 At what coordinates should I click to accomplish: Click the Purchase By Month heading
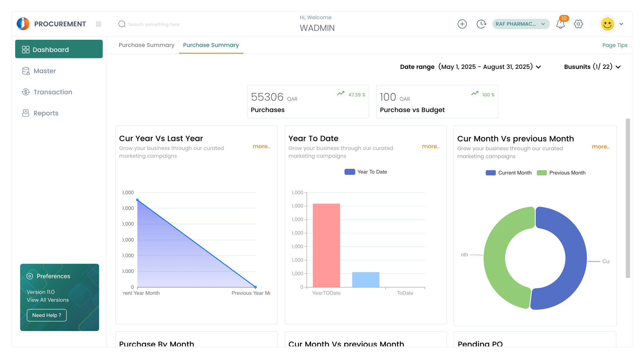pos(157,344)
